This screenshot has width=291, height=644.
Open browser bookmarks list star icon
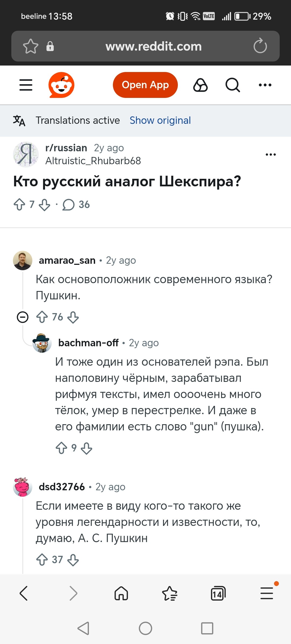(169, 593)
